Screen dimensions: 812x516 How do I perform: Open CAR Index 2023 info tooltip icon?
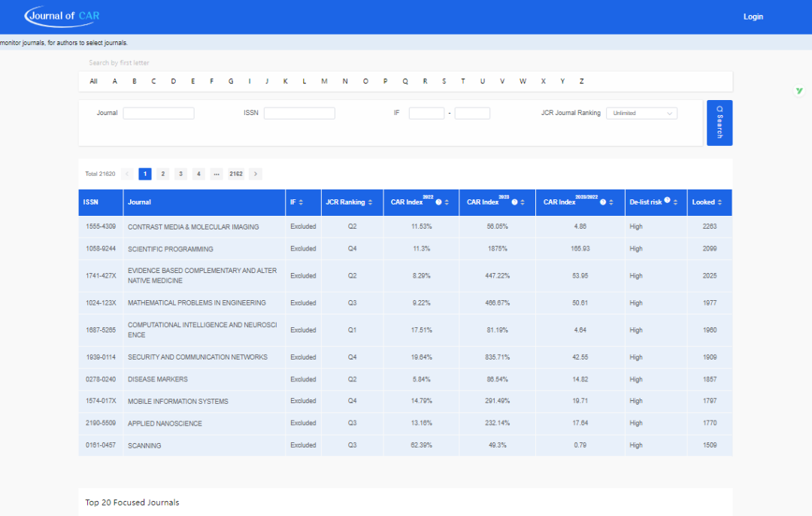tap(515, 202)
